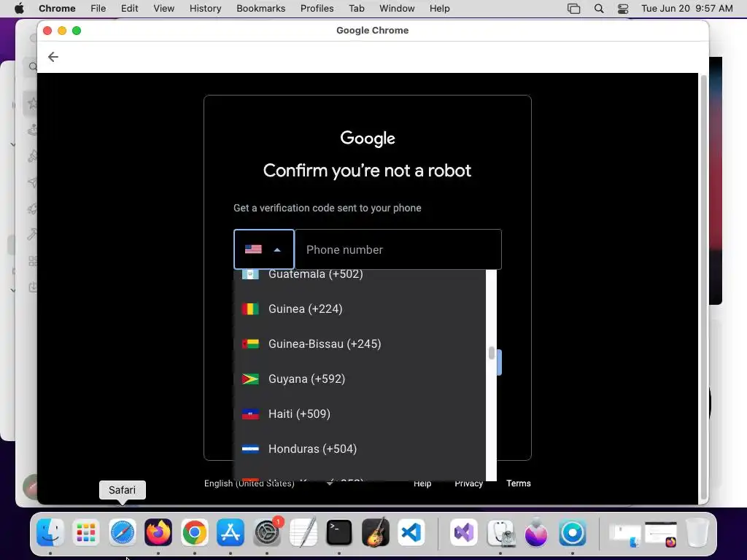Viewport: 747px width, 560px height.
Task: Grab the country list scrollbar thumb
Action: 491,353
